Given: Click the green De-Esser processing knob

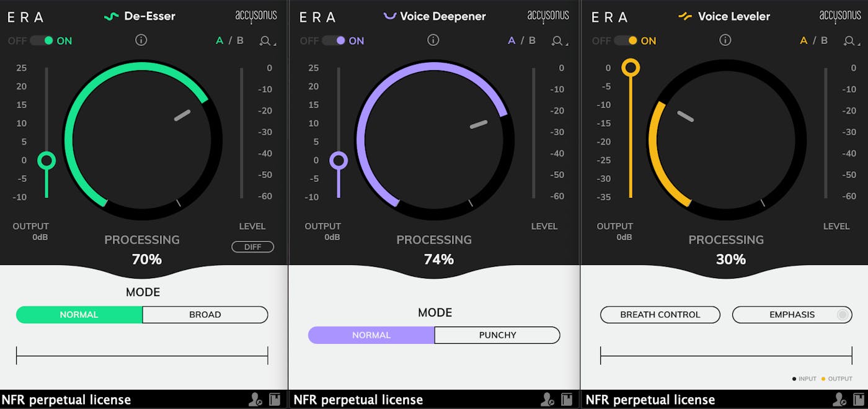Looking at the screenshot, I should point(142,140).
